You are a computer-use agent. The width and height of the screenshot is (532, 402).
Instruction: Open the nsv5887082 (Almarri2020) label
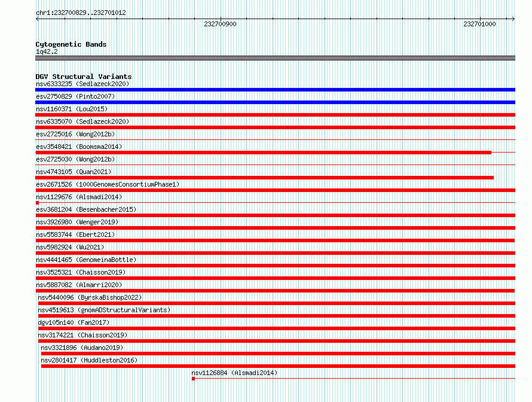79,285
